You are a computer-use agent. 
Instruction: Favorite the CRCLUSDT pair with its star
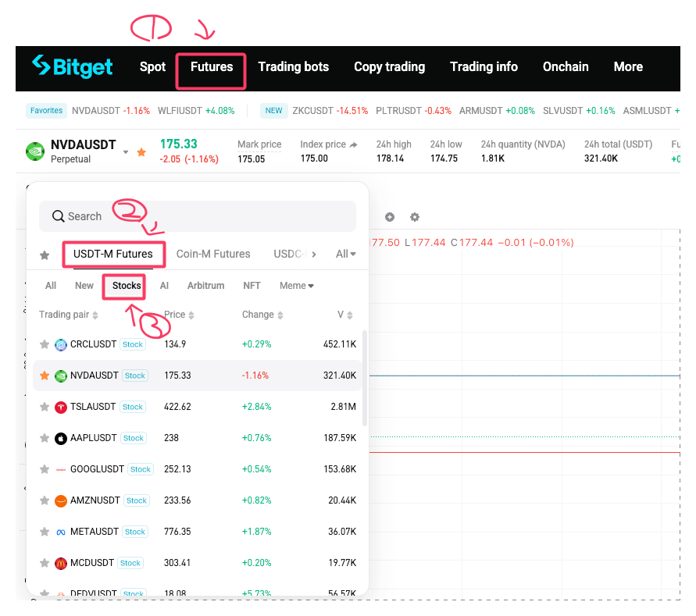pyautogui.click(x=45, y=344)
